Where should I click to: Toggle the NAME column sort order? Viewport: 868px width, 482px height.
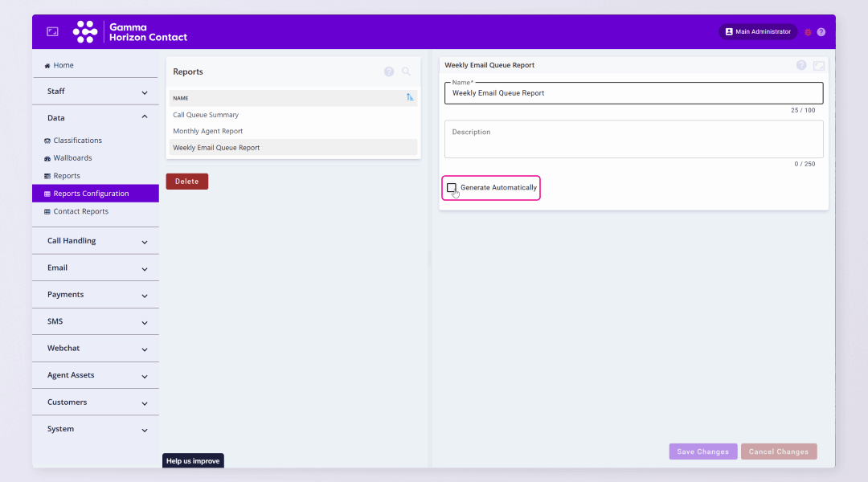[x=410, y=97]
